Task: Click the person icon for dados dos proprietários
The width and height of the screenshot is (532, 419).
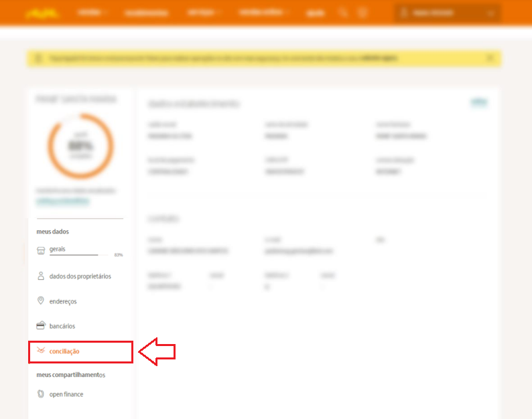Action: [41, 276]
